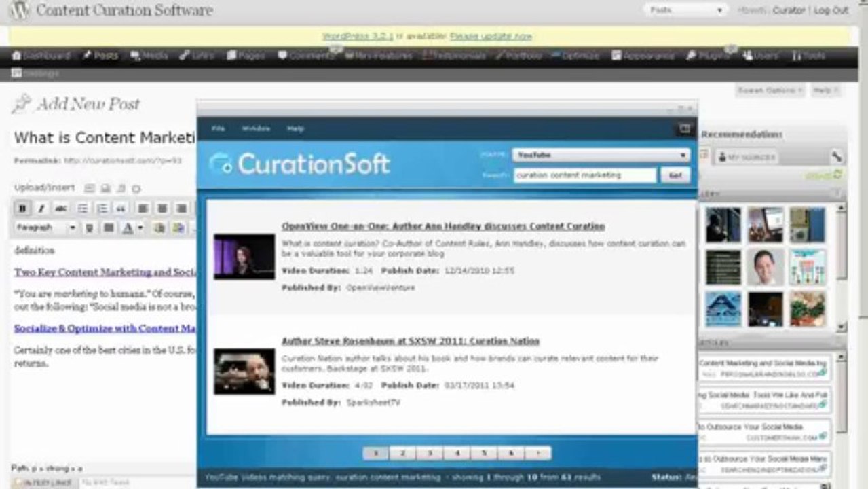The width and height of the screenshot is (868, 489).
Task: Expand the WordPress Help tab
Action: 825,90
